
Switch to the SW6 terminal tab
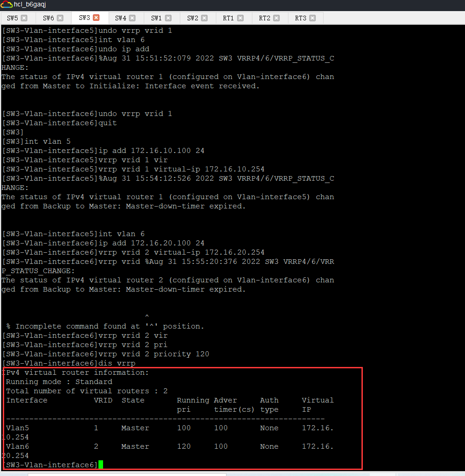click(x=48, y=18)
